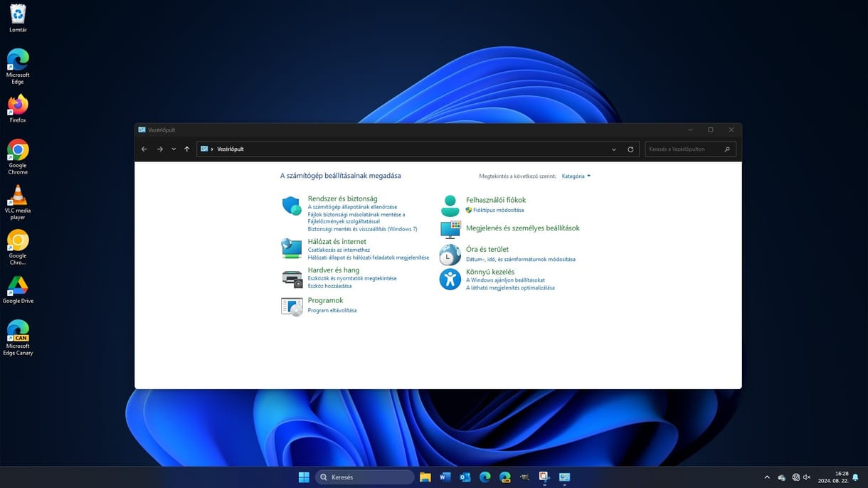Refresh the Vezérlőpult address bar
This screenshot has height=488, width=868.
click(x=630, y=149)
